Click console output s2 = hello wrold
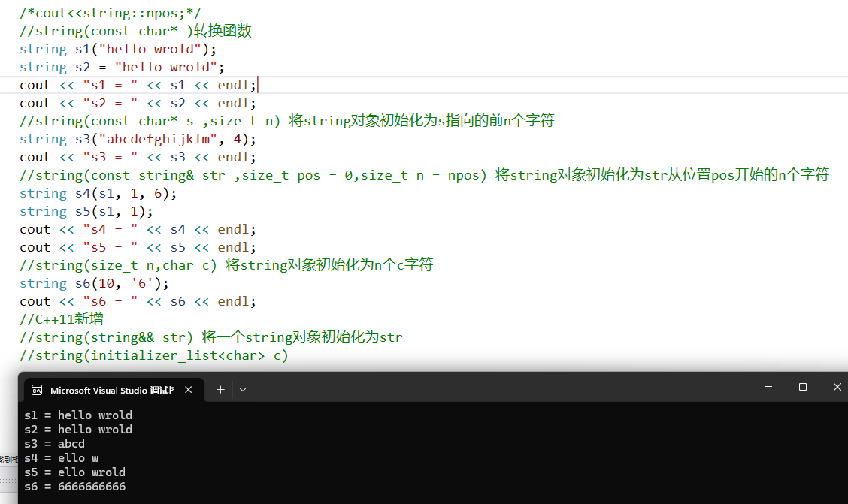Image resolution: width=848 pixels, height=504 pixels. click(x=78, y=430)
